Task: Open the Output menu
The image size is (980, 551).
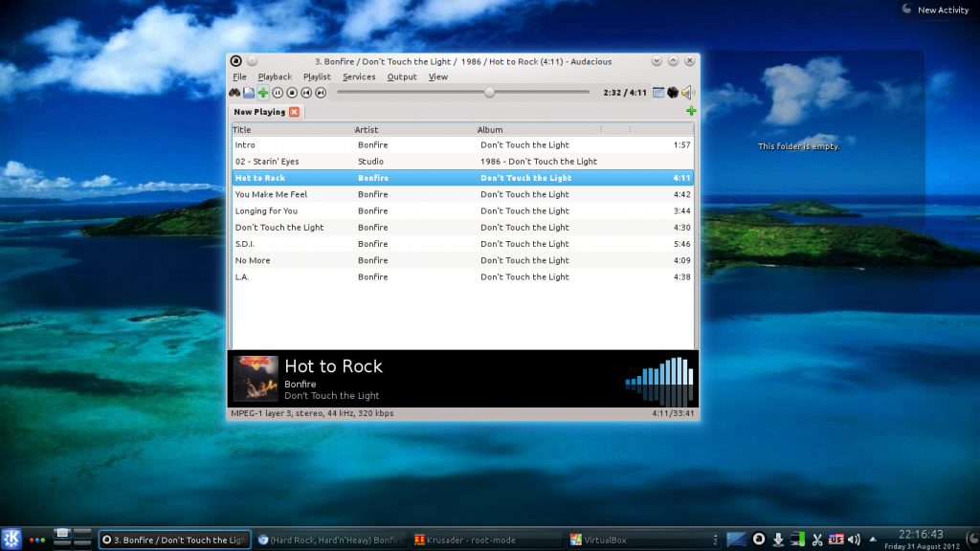Action: pos(402,77)
